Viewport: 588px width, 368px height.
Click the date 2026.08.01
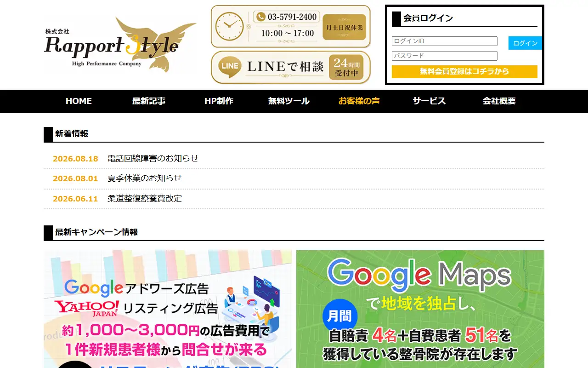[x=75, y=179]
